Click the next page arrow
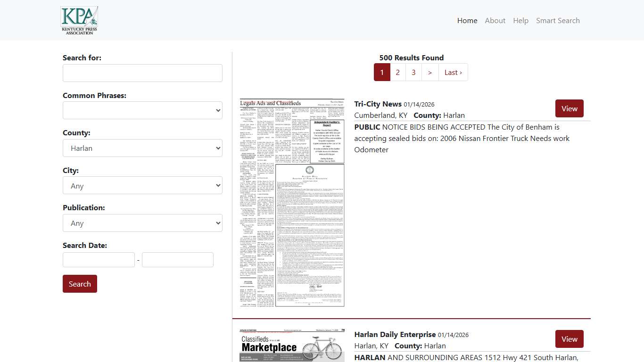The height and width of the screenshot is (362, 644). 429,72
